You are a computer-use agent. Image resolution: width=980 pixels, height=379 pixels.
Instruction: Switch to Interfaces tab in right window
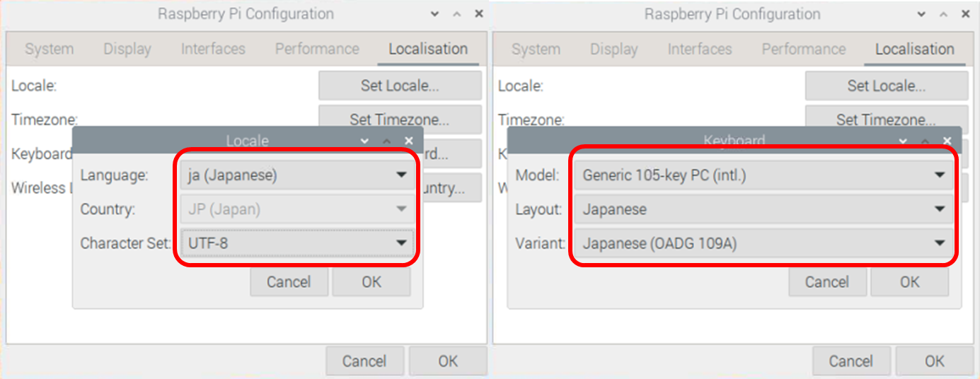coord(700,49)
